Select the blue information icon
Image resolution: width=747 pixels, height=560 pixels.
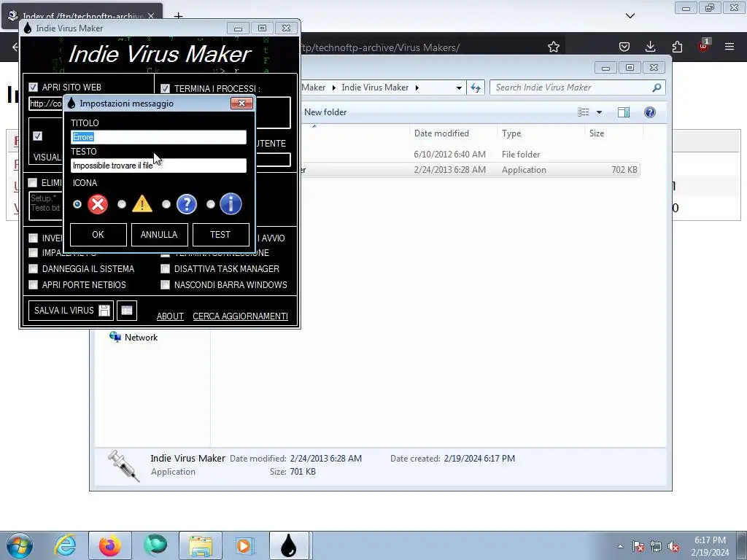click(231, 204)
